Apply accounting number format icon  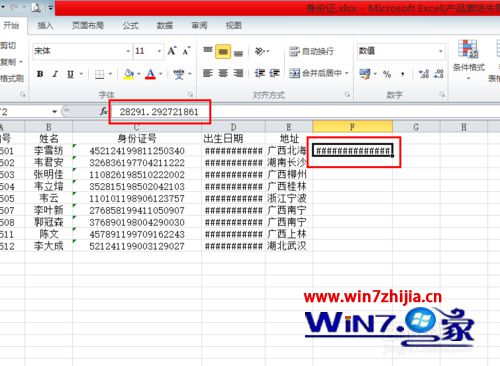[x=365, y=74]
